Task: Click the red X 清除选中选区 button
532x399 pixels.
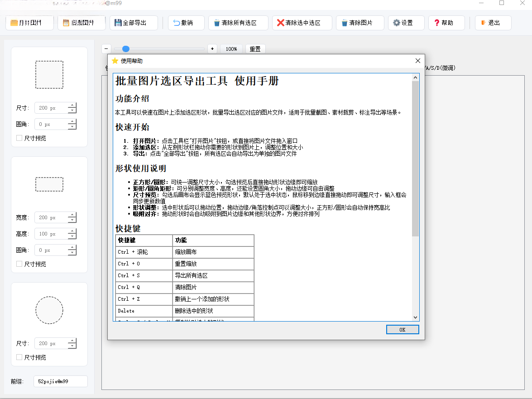Action: [302, 23]
